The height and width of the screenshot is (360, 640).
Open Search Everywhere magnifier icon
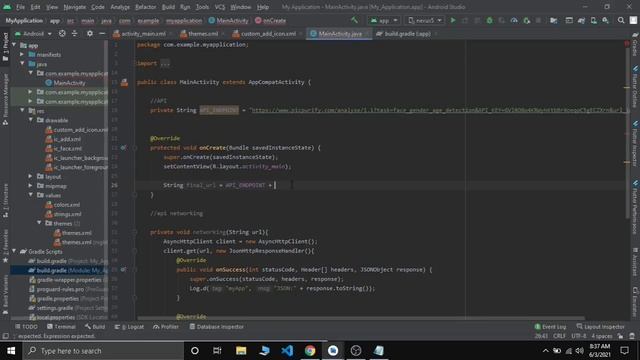(621, 20)
